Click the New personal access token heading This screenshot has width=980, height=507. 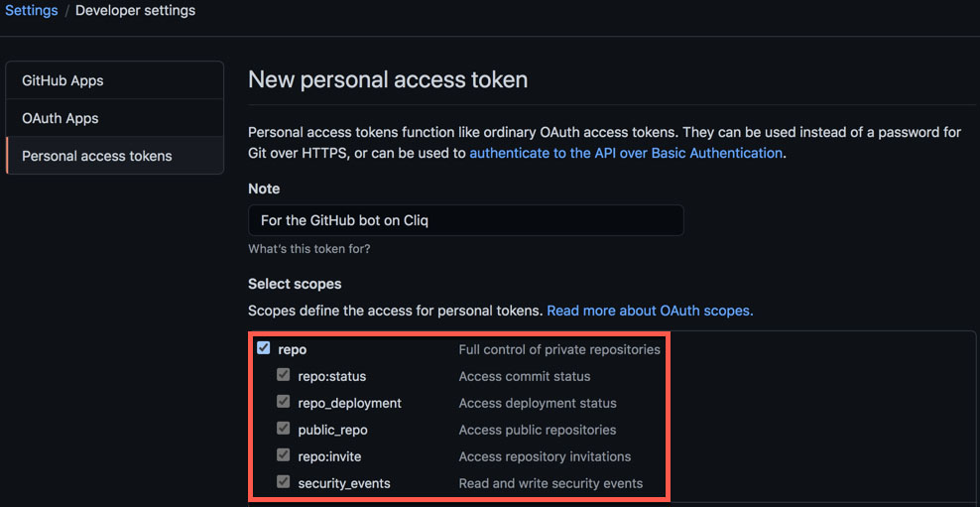[388, 79]
